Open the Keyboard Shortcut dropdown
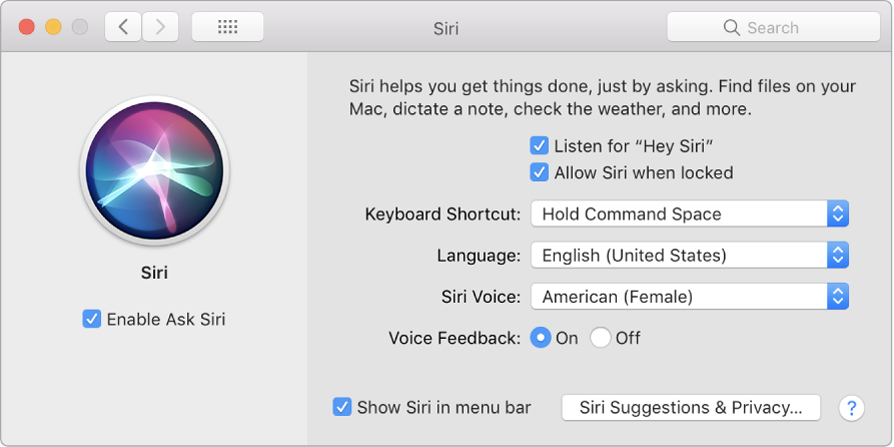The width and height of the screenshot is (894, 447). point(689,214)
